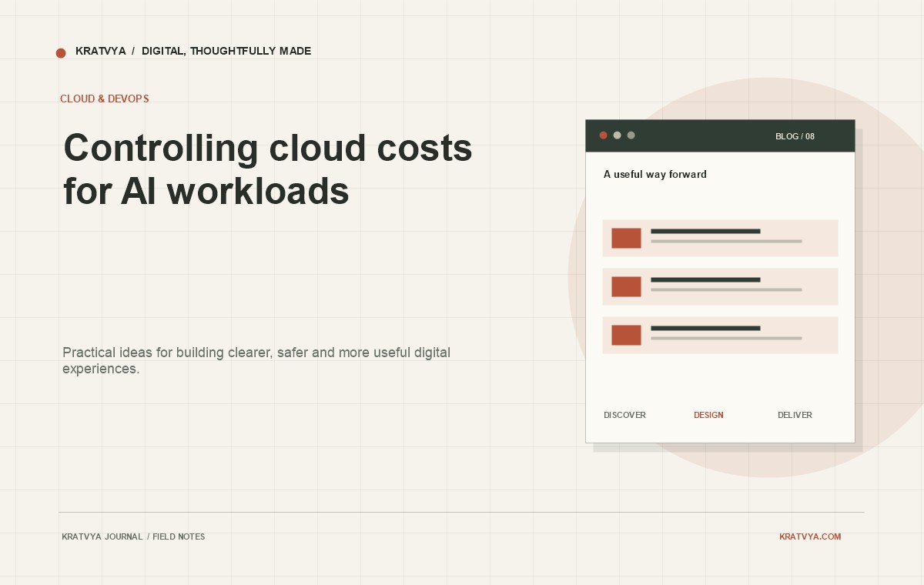Image resolution: width=924 pixels, height=585 pixels.
Task: Click the 'DIGITAL, THOUGHTFULLY MADE' tagline
Action: click(x=226, y=52)
